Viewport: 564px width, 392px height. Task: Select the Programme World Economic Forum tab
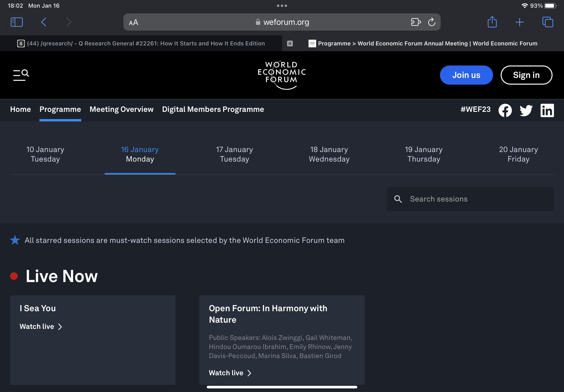coord(423,44)
